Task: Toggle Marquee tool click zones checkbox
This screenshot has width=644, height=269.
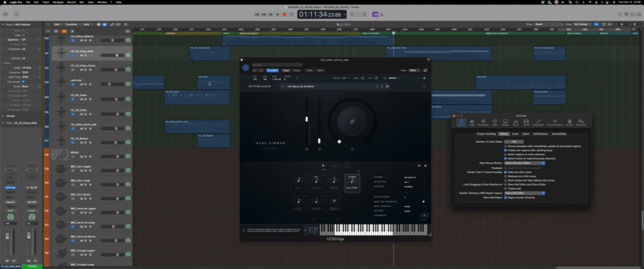Action: (506, 176)
